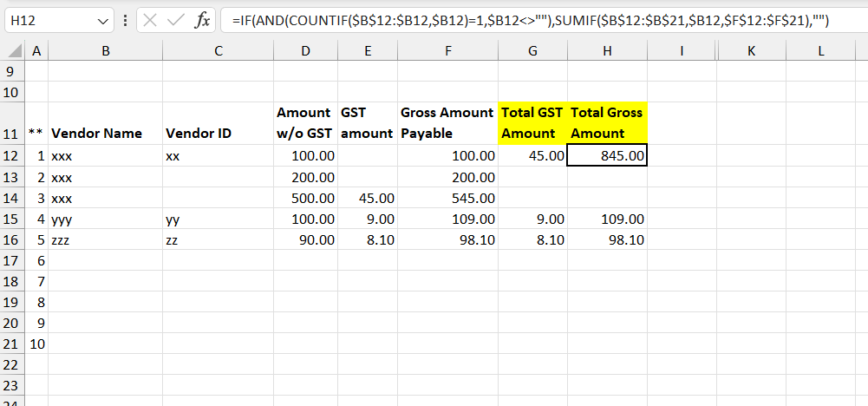Screen dimensions: 868x406
Task: Confirm entry with the checkmark icon
Action: click(x=175, y=21)
